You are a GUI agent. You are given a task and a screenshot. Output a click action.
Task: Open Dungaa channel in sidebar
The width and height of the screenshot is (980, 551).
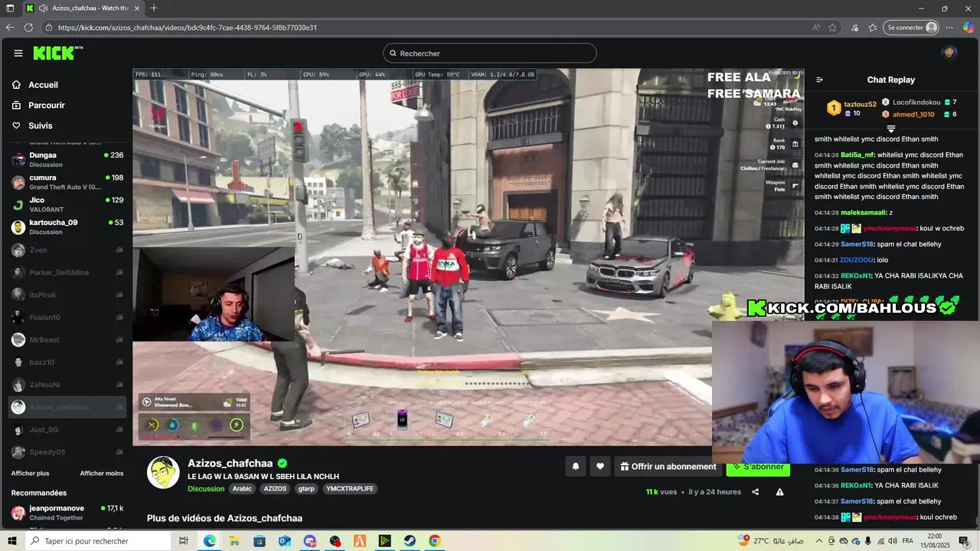(67, 159)
